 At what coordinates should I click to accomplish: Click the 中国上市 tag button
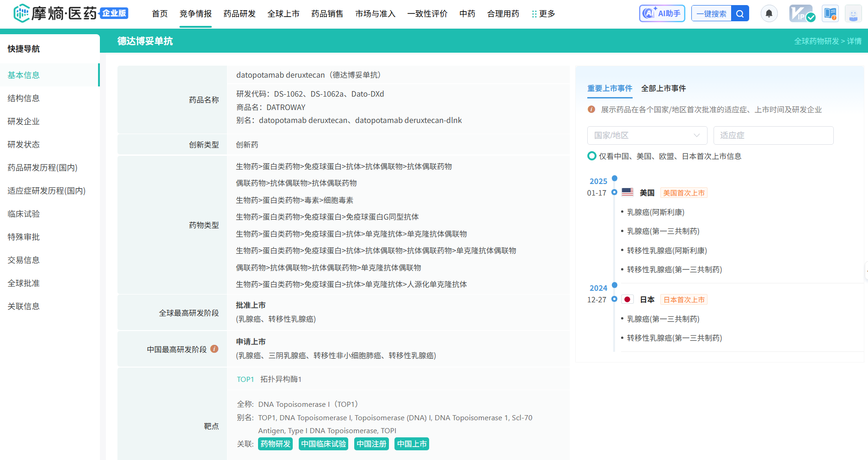coord(412,444)
